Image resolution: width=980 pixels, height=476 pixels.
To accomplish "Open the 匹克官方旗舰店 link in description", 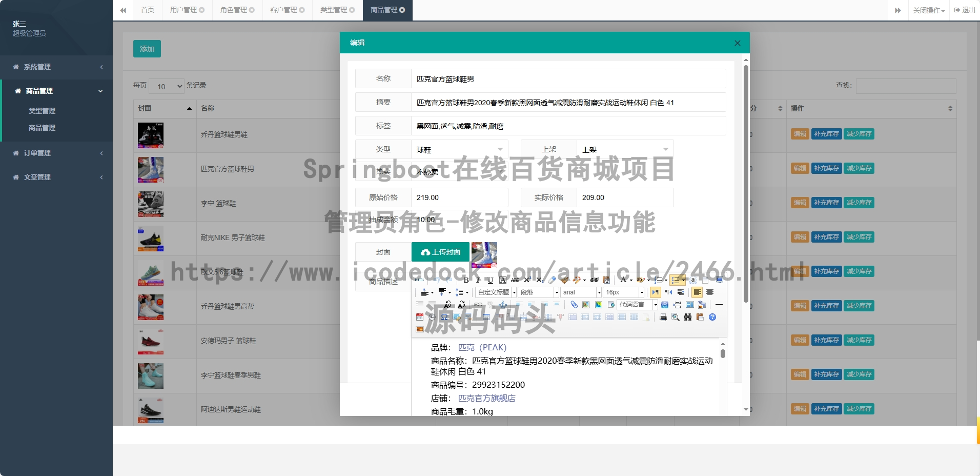I will (x=486, y=398).
